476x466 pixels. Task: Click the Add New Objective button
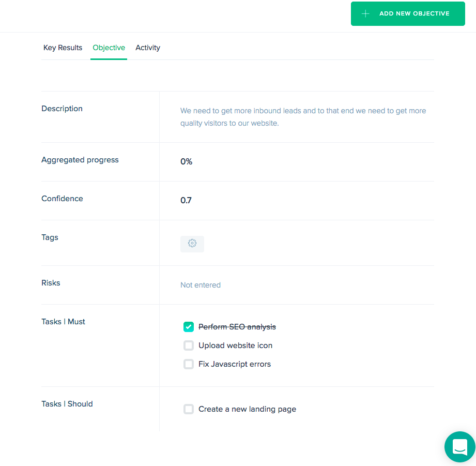point(408,13)
